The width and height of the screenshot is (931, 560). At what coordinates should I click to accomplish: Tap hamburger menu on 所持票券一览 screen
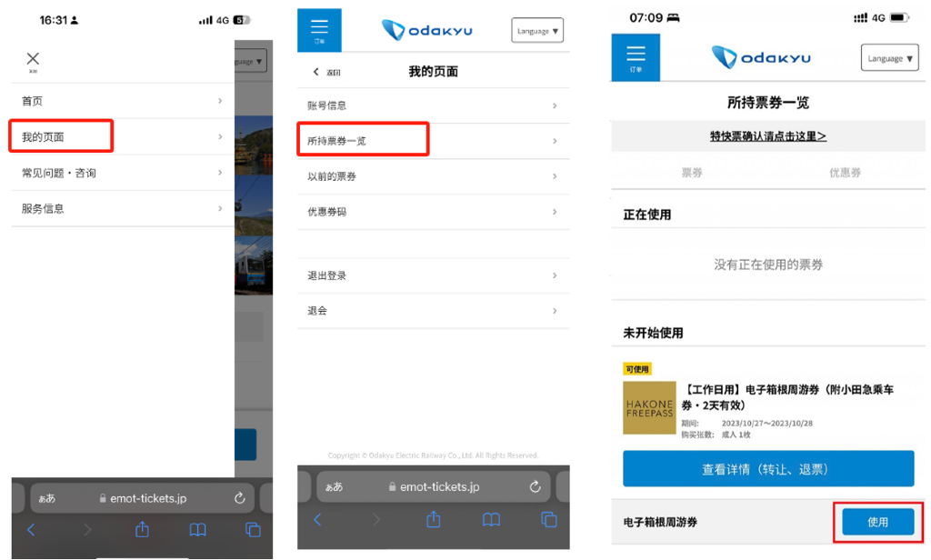tap(636, 56)
